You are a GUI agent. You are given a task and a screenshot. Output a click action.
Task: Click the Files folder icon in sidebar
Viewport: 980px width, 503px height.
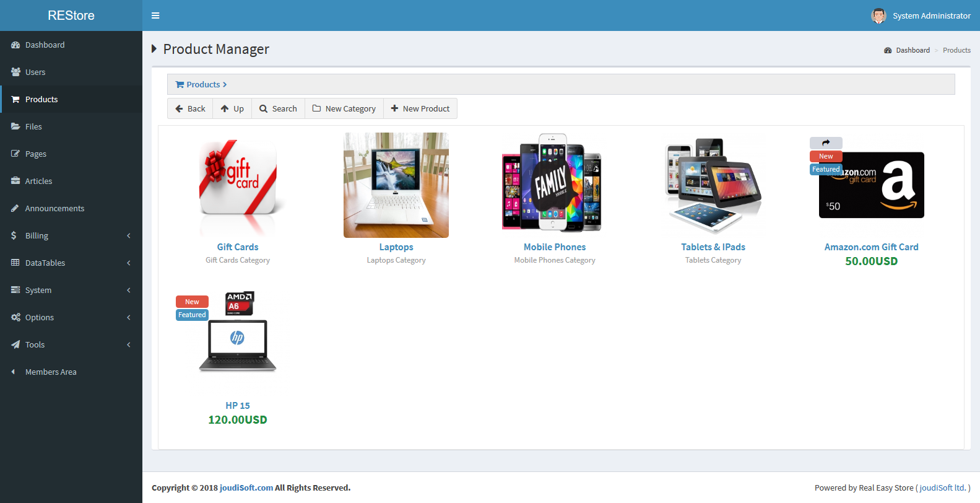15,126
